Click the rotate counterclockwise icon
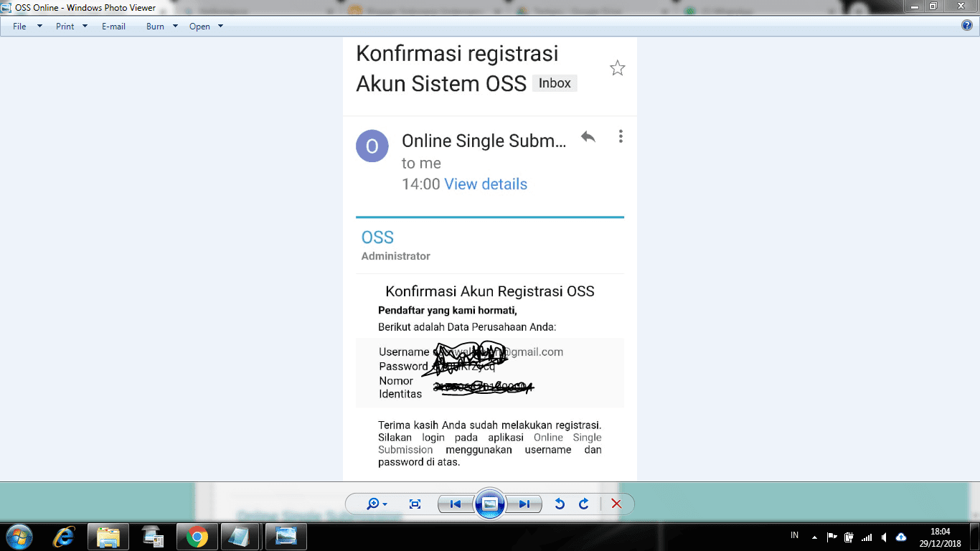 click(x=560, y=504)
